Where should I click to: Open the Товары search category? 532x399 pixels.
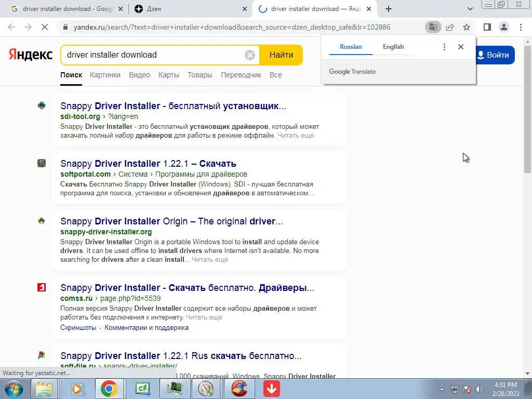(200, 75)
